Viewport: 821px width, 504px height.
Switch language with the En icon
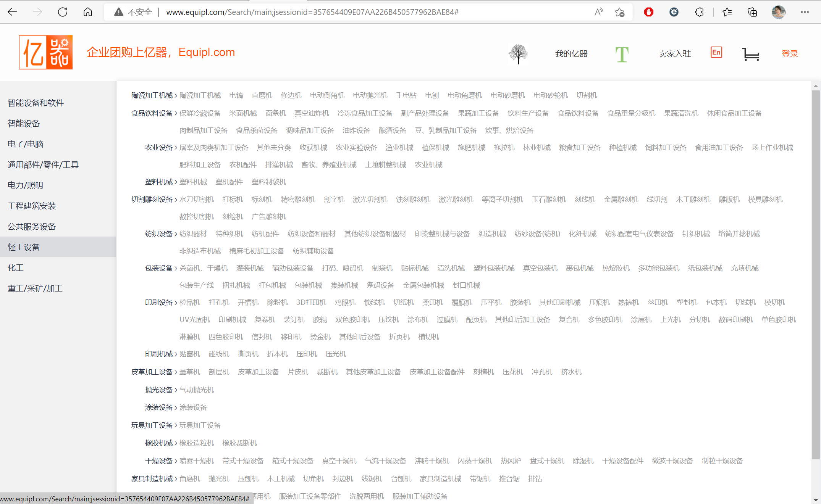(716, 53)
